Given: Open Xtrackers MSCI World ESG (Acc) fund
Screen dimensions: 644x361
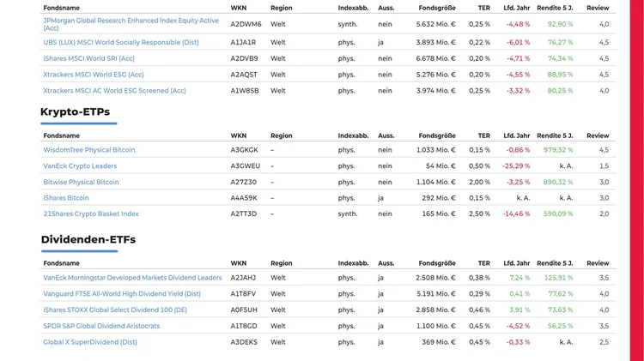Looking at the screenshot, I should 94,75.
